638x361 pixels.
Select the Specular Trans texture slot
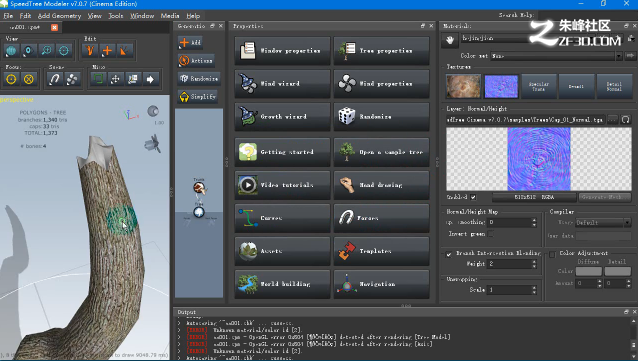539,86
